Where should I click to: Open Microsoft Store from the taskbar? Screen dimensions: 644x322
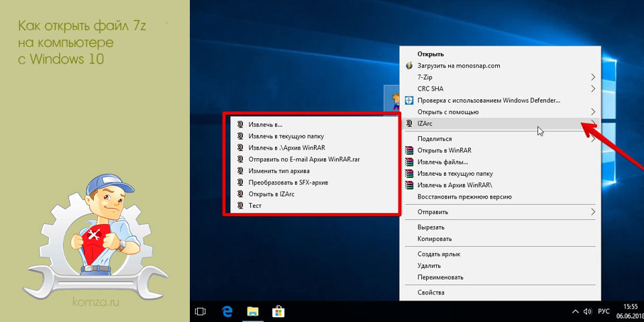click(x=278, y=311)
